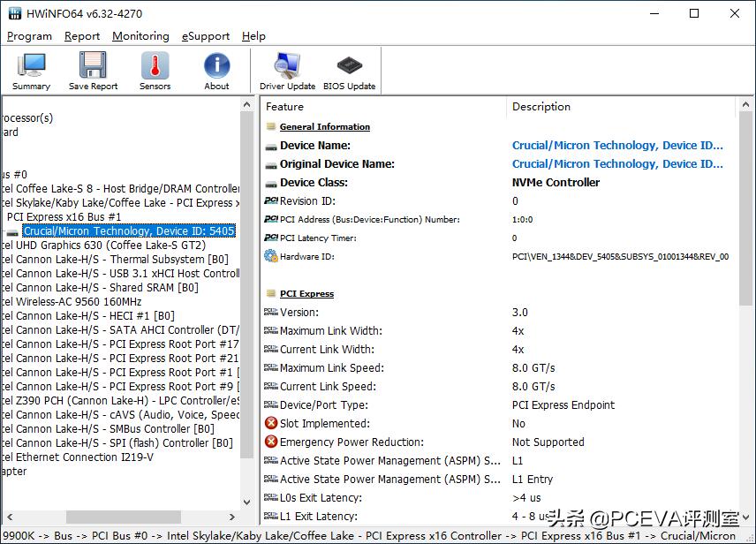
Task: Click the Description column header
Action: tap(541, 107)
